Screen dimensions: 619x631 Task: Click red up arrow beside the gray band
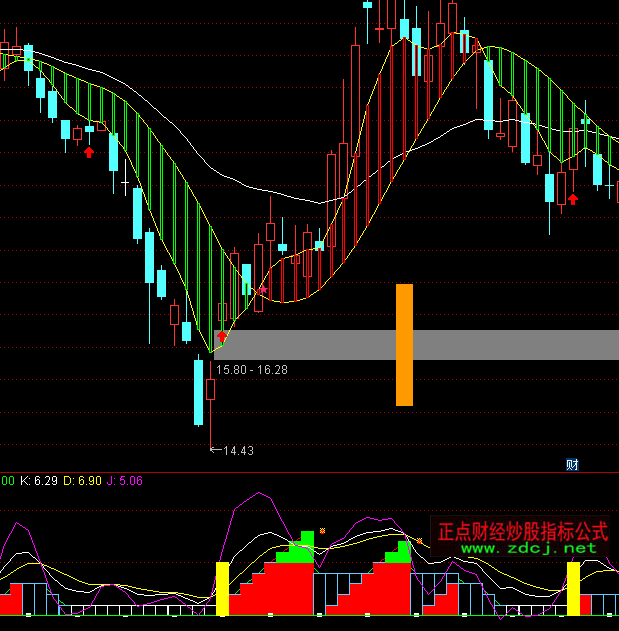click(221, 336)
